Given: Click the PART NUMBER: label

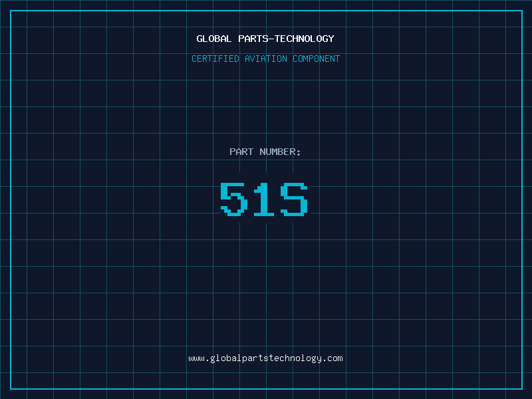Looking at the screenshot, I should point(265,152).
